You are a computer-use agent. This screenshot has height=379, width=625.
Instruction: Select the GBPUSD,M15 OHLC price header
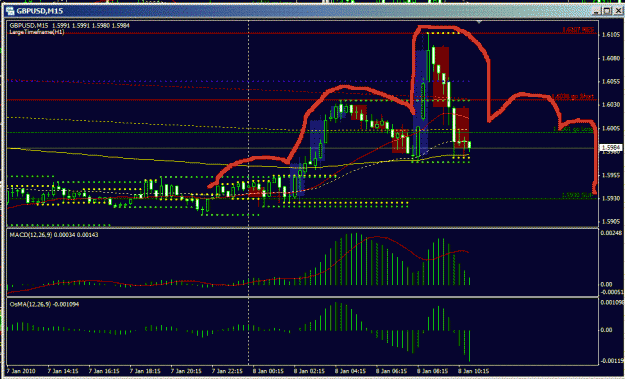(x=70, y=26)
